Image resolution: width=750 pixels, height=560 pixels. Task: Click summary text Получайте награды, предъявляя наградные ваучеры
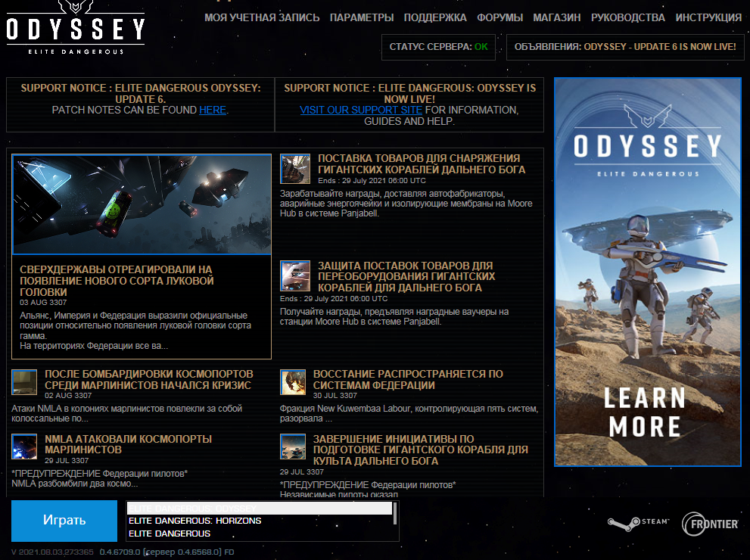point(394,316)
